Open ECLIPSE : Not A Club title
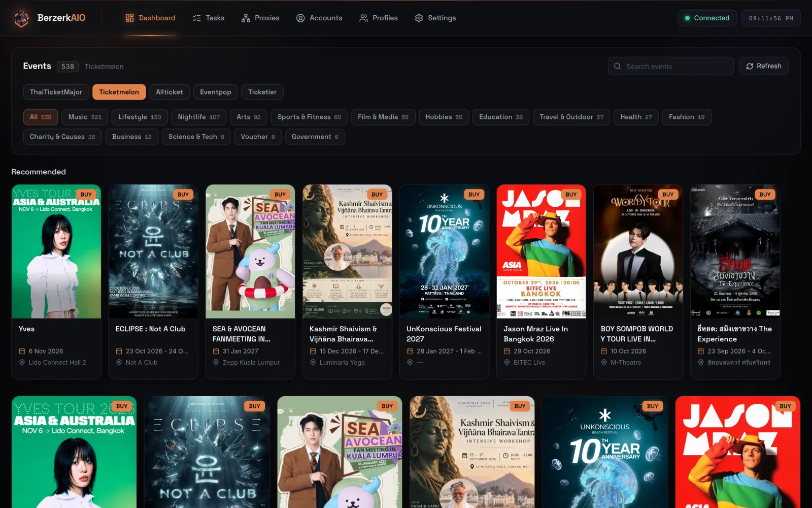Viewport: 812px width, 508px height. pos(151,329)
